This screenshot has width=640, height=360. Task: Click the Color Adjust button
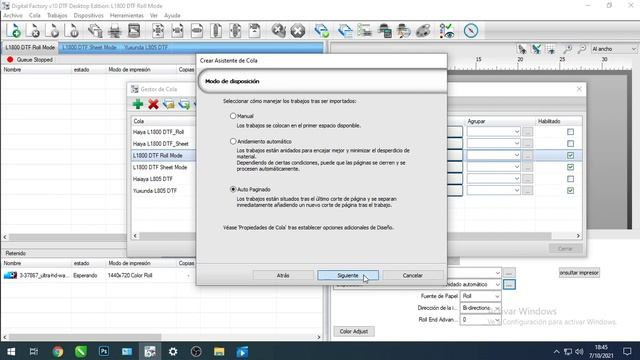[354, 331]
